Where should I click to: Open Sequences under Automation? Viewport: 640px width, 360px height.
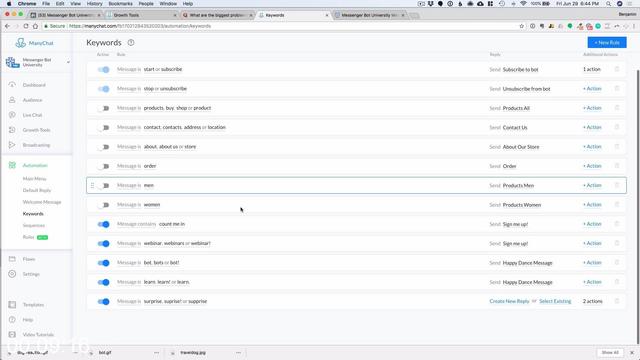coord(33,225)
